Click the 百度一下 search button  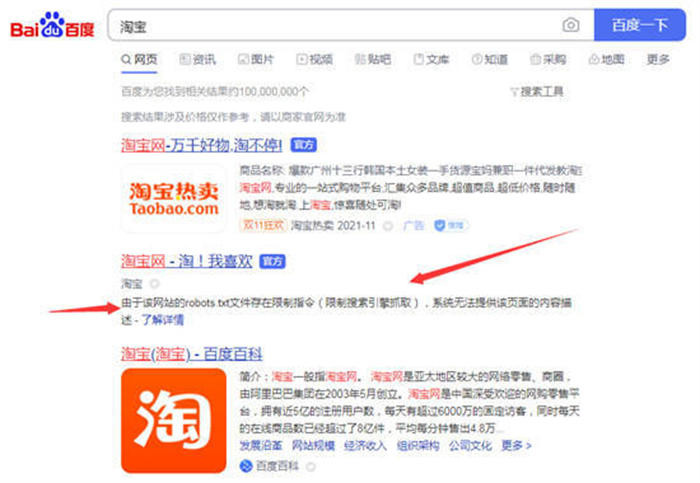(x=640, y=25)
